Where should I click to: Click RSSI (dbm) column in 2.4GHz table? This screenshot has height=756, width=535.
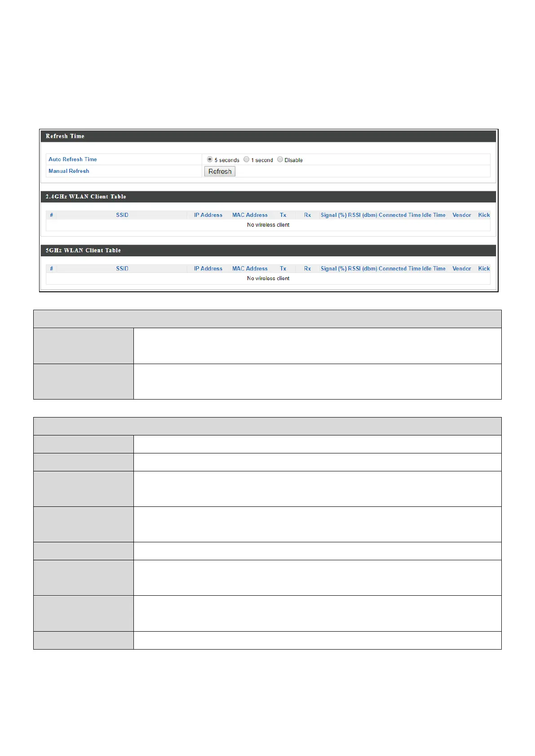363,215
